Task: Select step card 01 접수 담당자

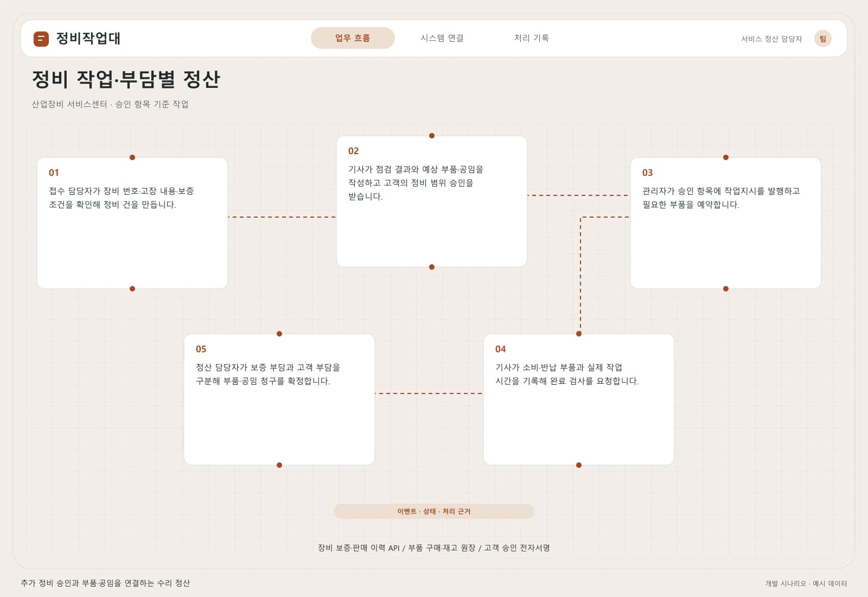Action: click(x=132, y=223)
